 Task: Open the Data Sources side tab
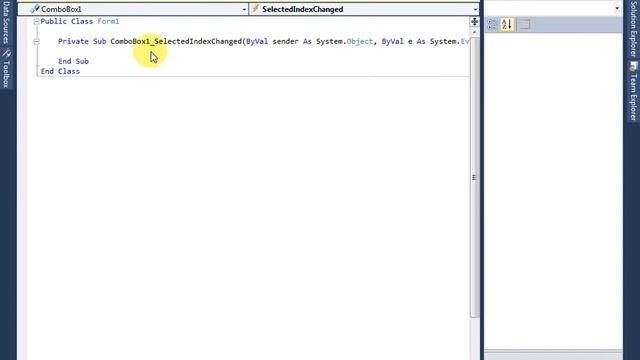[6, 22]
